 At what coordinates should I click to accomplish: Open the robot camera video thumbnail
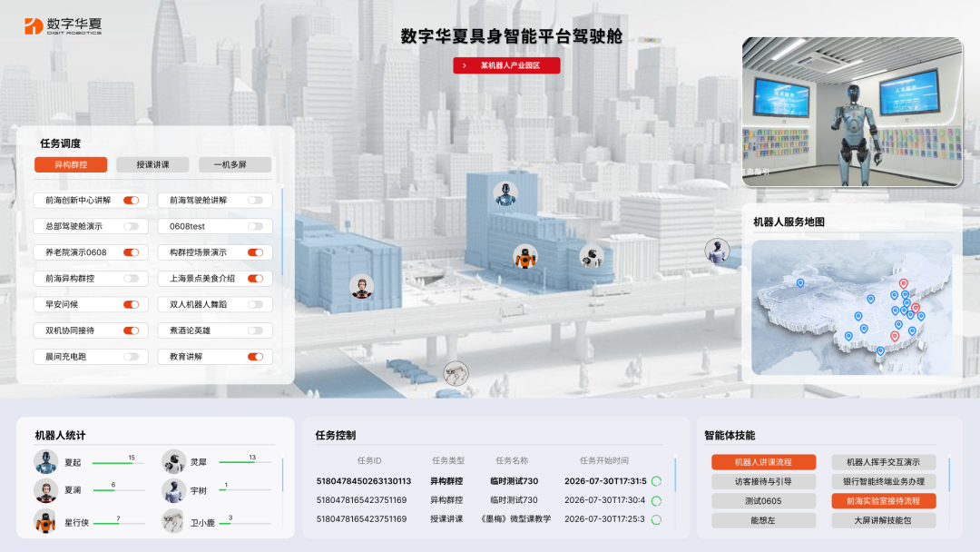coord(852,112)
